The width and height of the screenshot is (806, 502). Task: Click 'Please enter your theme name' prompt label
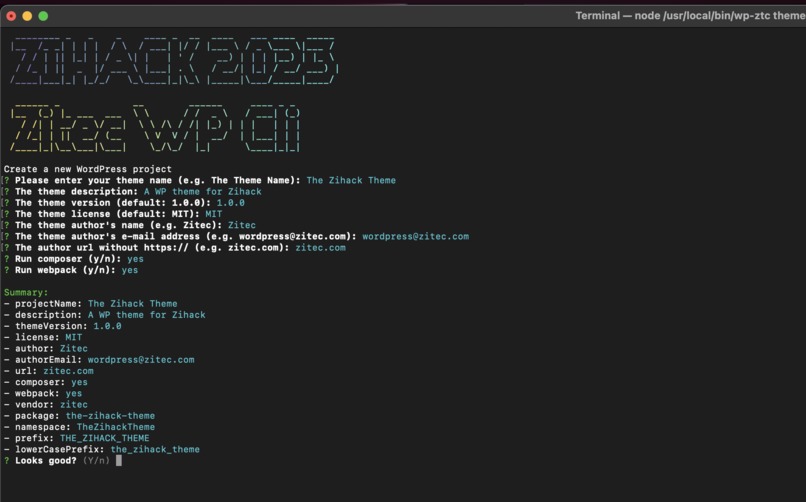[157, 180]
